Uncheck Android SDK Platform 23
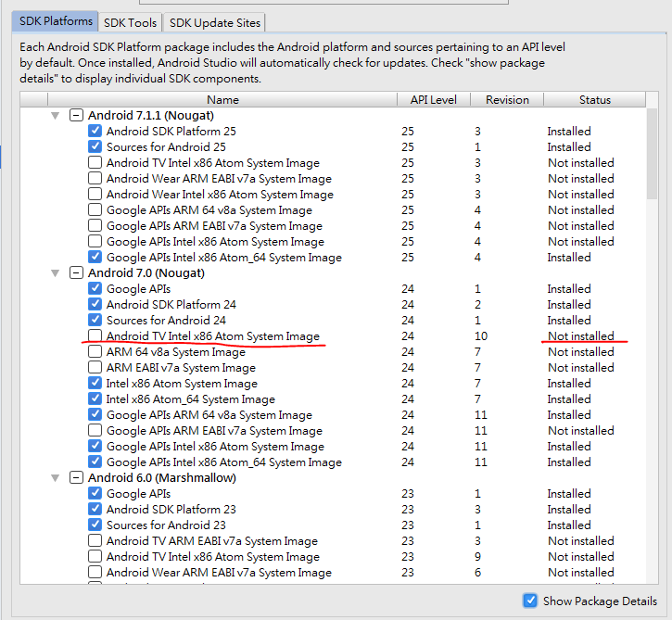This screenshot has height=620, width=672. coord(95,509)
